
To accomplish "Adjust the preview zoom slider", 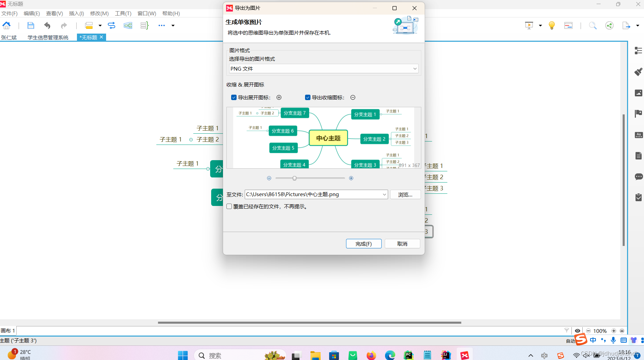I will click(x=294, y=178).
